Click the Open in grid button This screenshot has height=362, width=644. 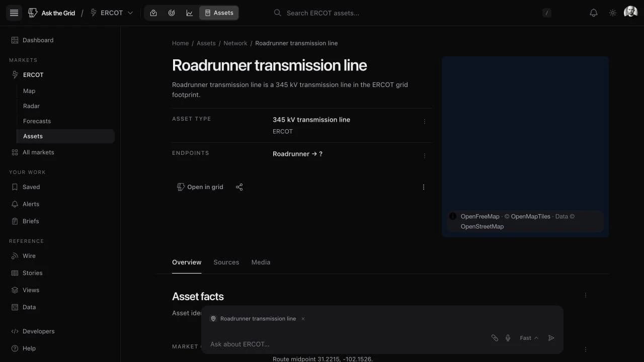[x=200, y=187]
